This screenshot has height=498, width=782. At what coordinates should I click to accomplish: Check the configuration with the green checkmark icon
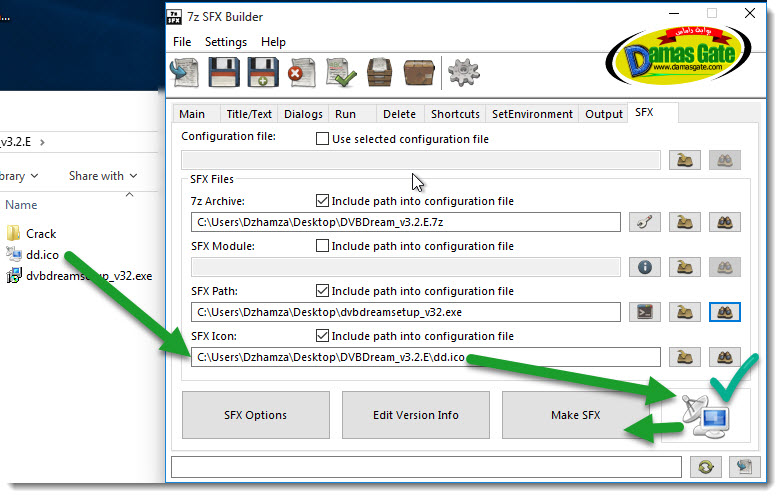tap(341, 73)
